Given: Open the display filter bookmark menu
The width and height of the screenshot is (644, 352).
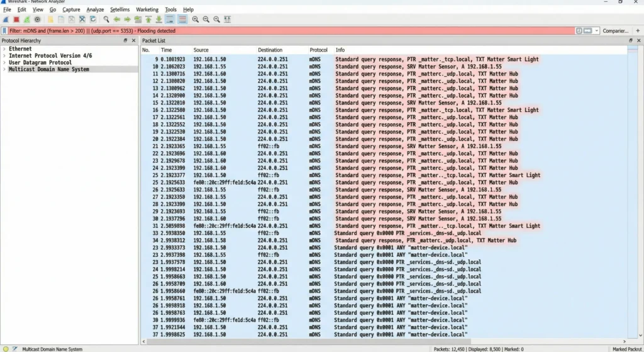Looking at the screenshot, I should pyautogui.click(x=4, y=31).
